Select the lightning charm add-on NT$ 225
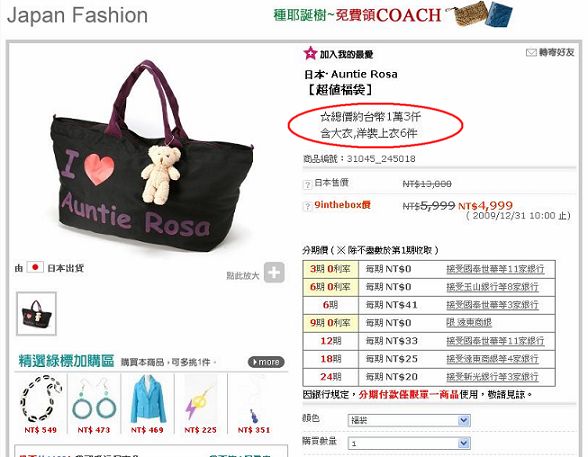588x457 pixels. (201, 404)
